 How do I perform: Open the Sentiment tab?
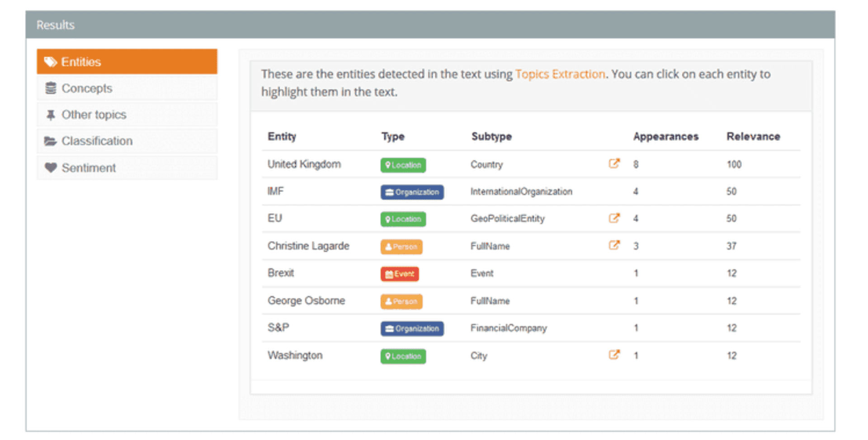pos(89,167)
